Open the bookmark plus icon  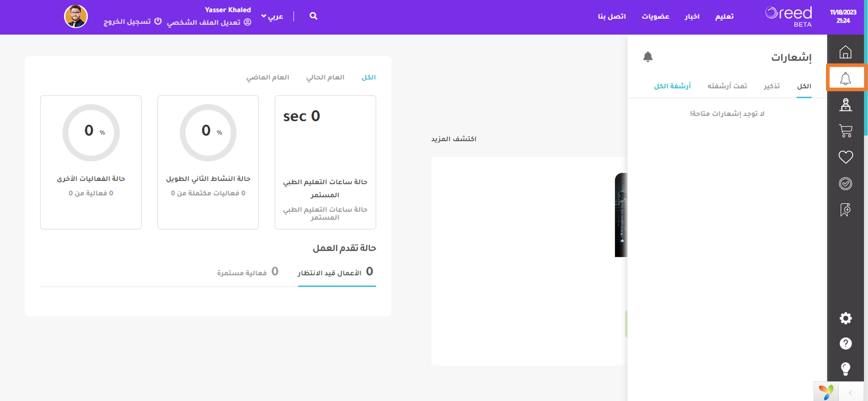(845, 210)
